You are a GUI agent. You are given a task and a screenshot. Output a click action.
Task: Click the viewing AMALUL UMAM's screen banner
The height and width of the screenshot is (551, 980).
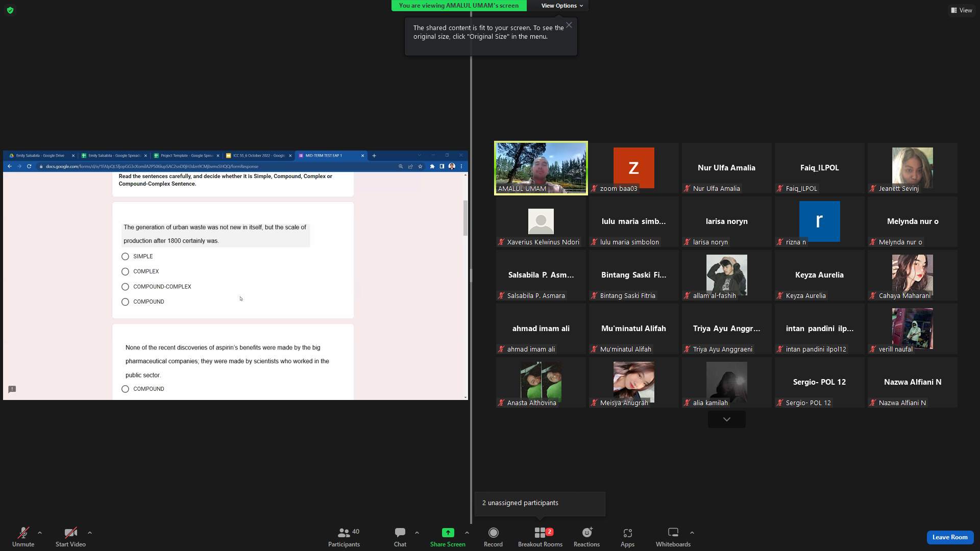tap(459, 6)
